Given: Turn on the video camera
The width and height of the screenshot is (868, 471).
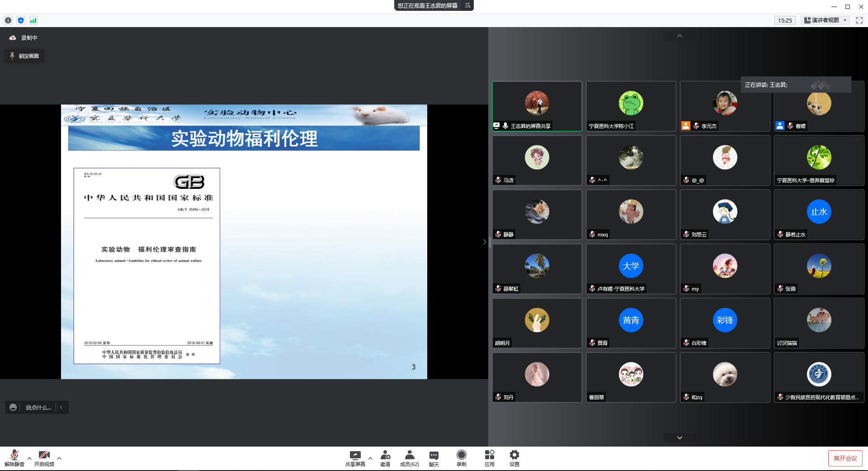Looking at the screenshot, I should 44,456.
